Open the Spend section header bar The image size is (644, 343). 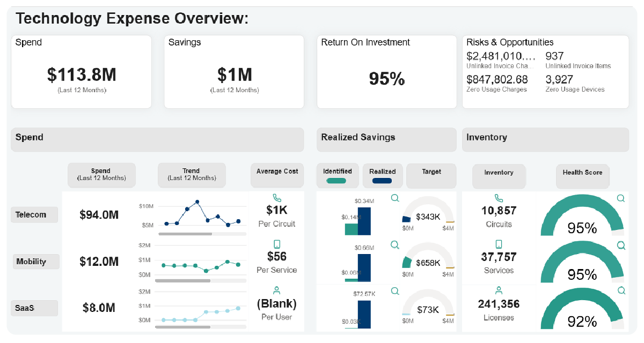tap(157, 139)
